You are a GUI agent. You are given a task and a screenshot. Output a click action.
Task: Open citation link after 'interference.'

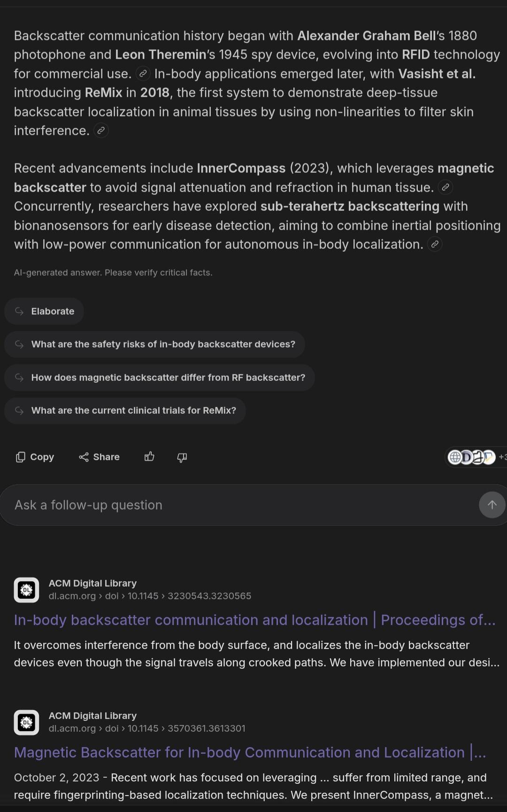click(x=101, y=131)
